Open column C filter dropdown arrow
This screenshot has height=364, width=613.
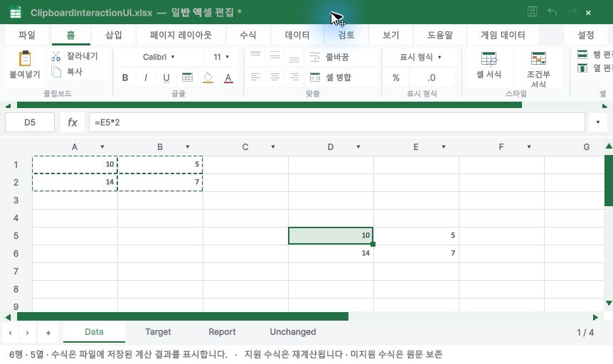273,147
